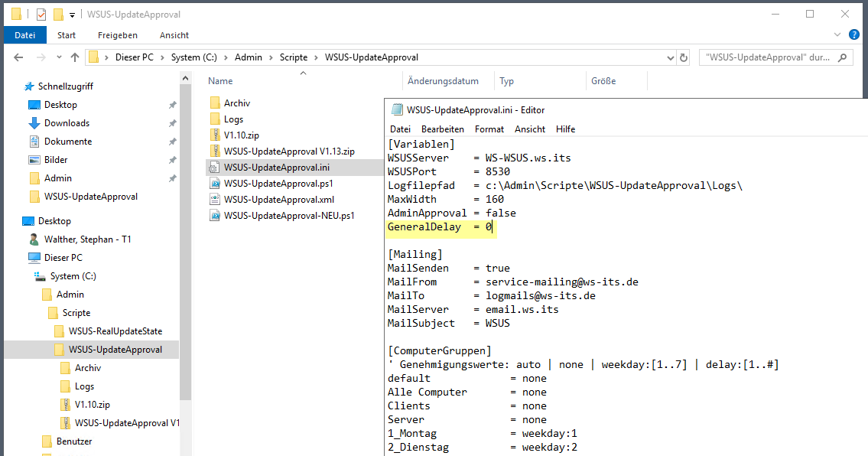Open Dokumente in quick access
Viewport: 868px width, 456px height.
68,142
